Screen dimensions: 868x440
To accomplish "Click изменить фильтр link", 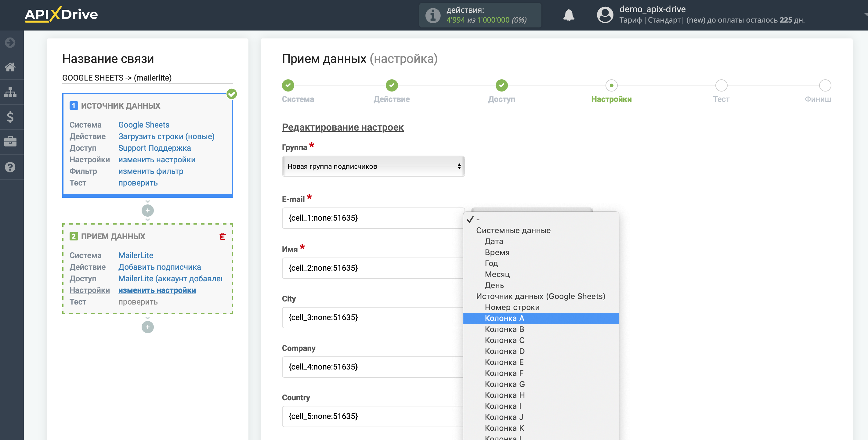I will (151, 171).
